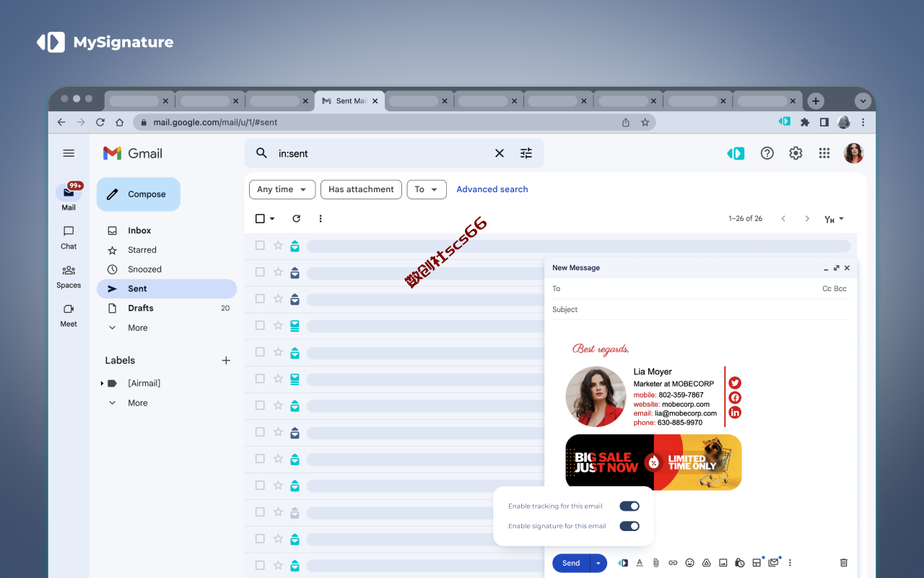Select the Sent folder
This screenshot has height=578, width=924.
pyautogui.click(x=167, y=289)
